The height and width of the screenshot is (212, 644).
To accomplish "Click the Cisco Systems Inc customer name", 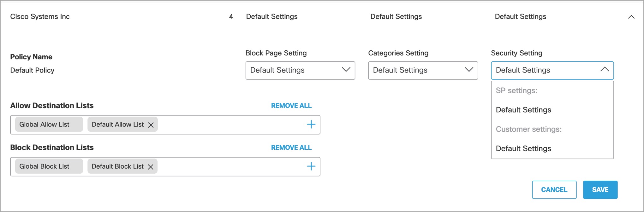I will coord(40,16).
